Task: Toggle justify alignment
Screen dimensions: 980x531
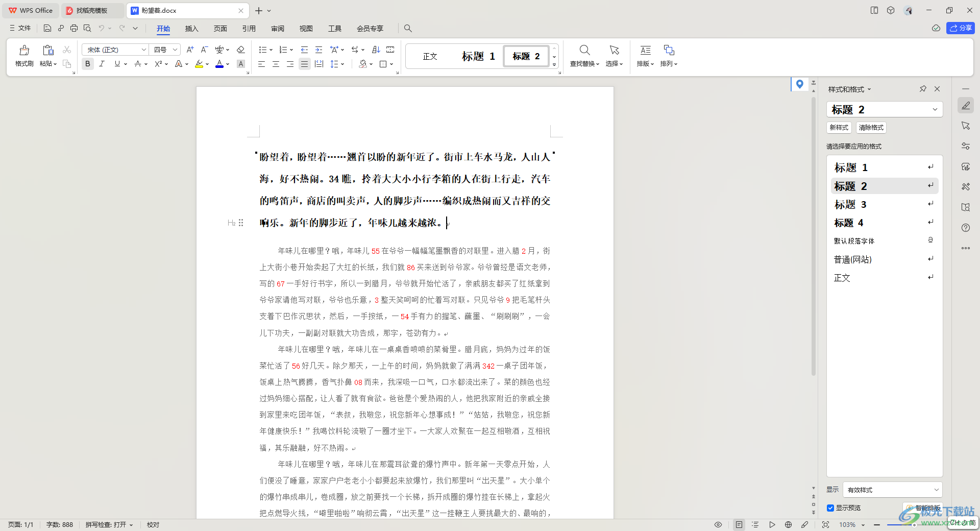Action: coord(304,64)
